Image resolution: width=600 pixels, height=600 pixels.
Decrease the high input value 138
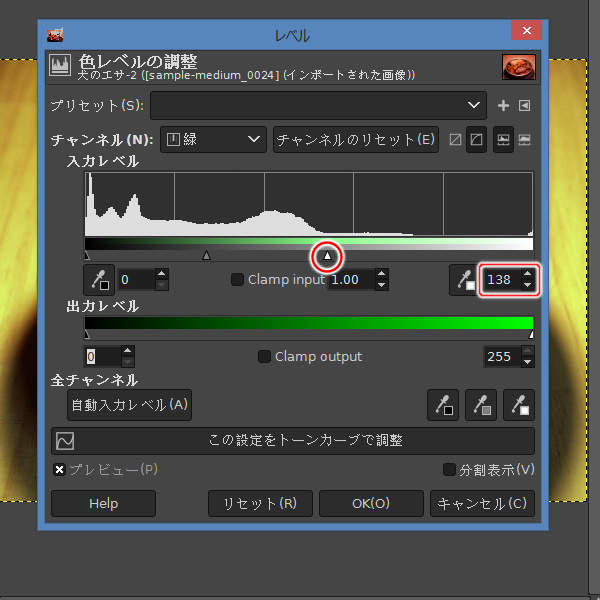click(x=527, y=285)
